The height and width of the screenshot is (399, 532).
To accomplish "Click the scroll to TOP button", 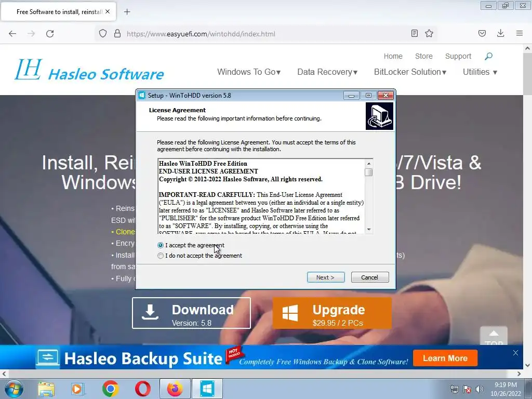I will click(494, 336).
